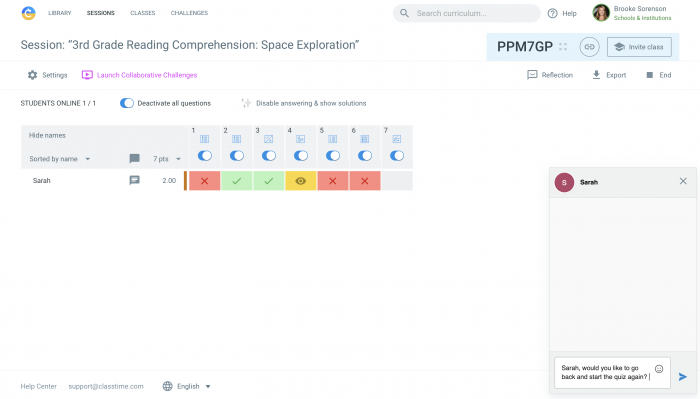Send the chat message to Sarah
Image resolution: width=700 pixels, height=399 pixels.
coord(683,377)
